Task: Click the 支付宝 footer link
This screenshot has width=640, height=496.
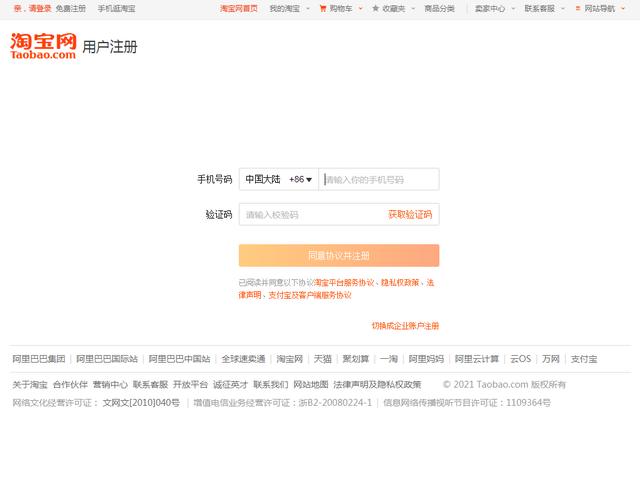Action: coord(584,359)
